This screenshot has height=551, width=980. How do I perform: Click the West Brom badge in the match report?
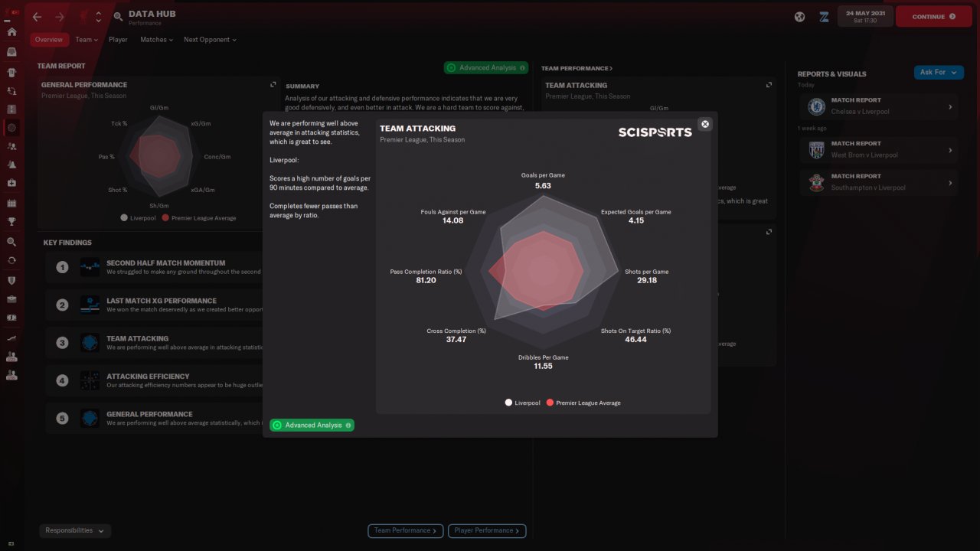coord(816,150)
